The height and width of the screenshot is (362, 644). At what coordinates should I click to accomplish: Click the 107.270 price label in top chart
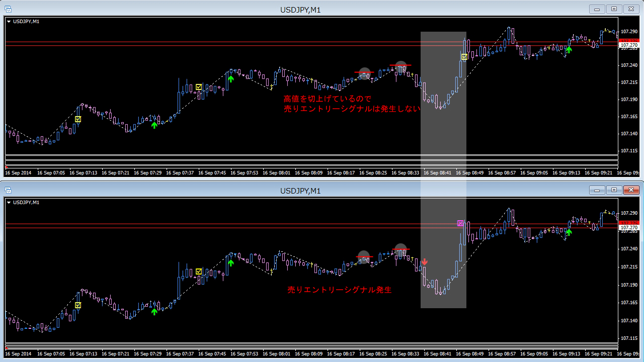(x=628, y=45)
